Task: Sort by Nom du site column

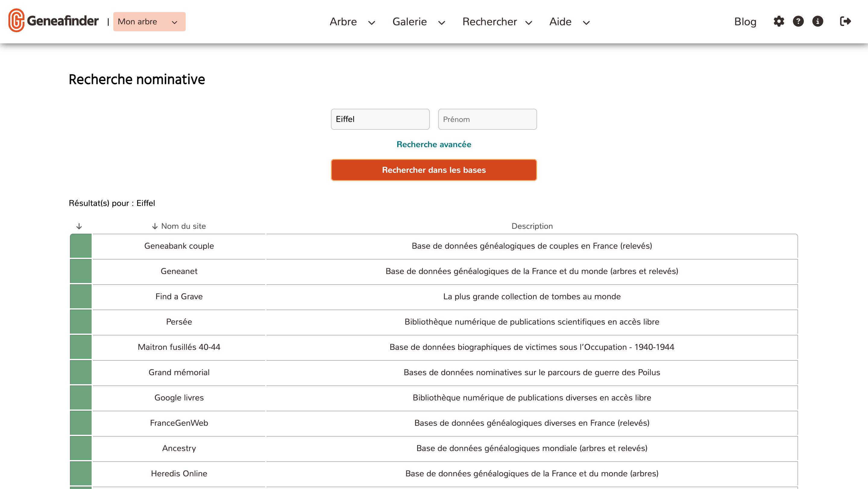Action: coord(179,226)
